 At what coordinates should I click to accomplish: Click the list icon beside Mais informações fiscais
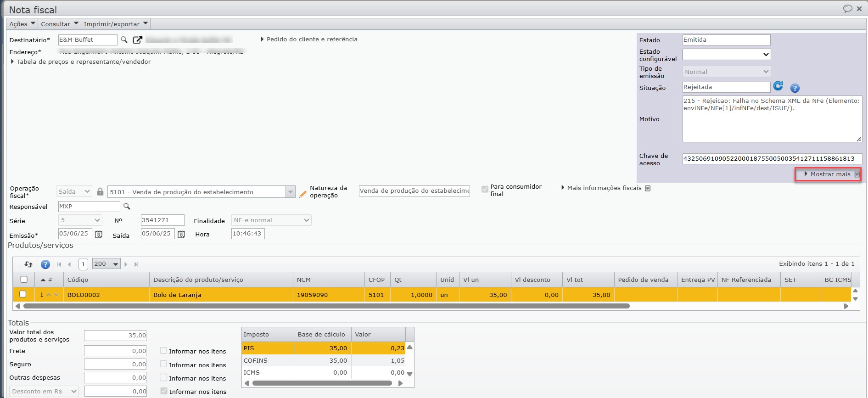click(648, 188)
